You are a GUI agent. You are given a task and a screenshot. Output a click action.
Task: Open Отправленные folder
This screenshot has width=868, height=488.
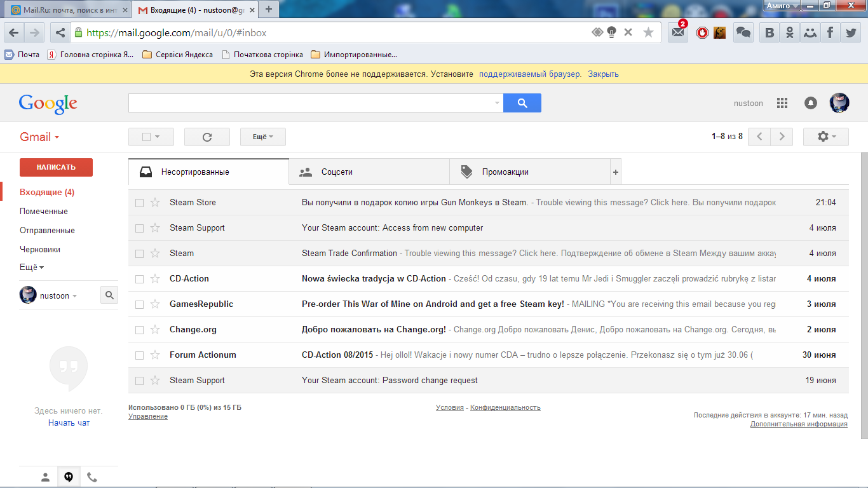click(47, 230)
